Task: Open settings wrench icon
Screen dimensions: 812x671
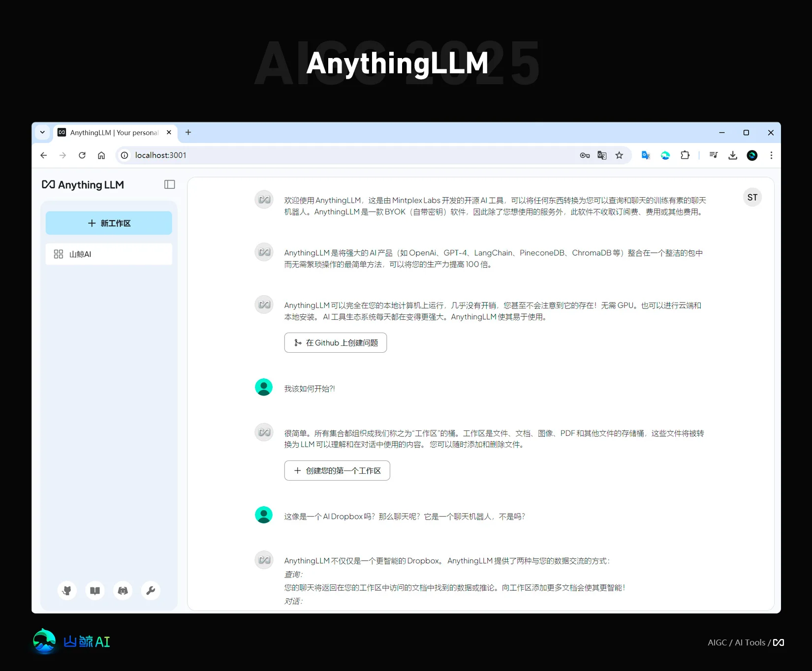Action: [151, 590]
